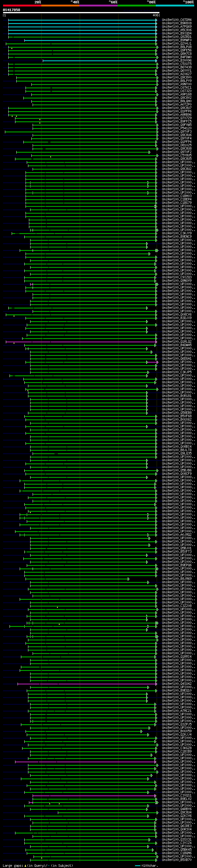This screenshot has height=868, width=197.
Task: Click hit label UniRef100_B8LPU8
Action: pyautogui.click(x=176, y=47)
